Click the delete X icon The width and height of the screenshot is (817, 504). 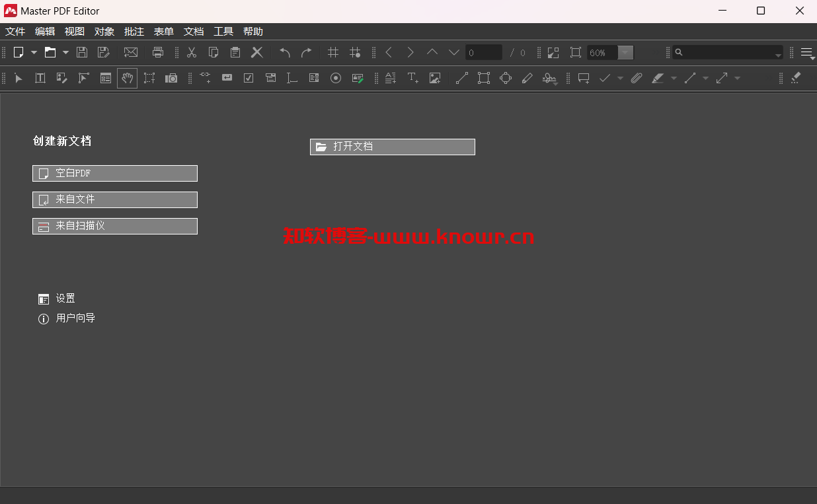tap(257, 52)
